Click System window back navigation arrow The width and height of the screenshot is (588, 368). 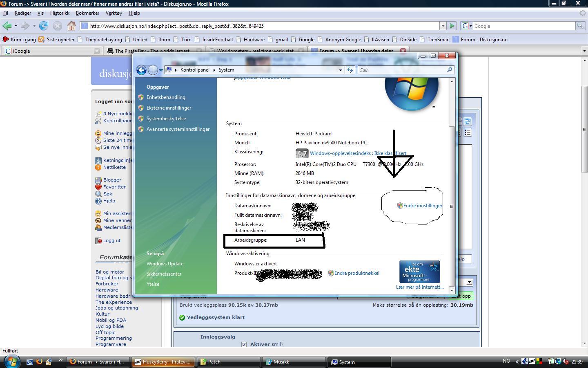[141, 70]
